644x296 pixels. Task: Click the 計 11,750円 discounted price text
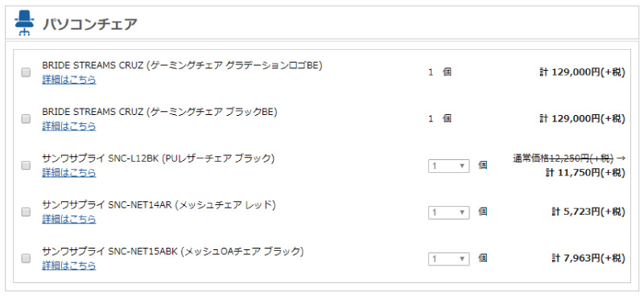click(x=585, y=173)
